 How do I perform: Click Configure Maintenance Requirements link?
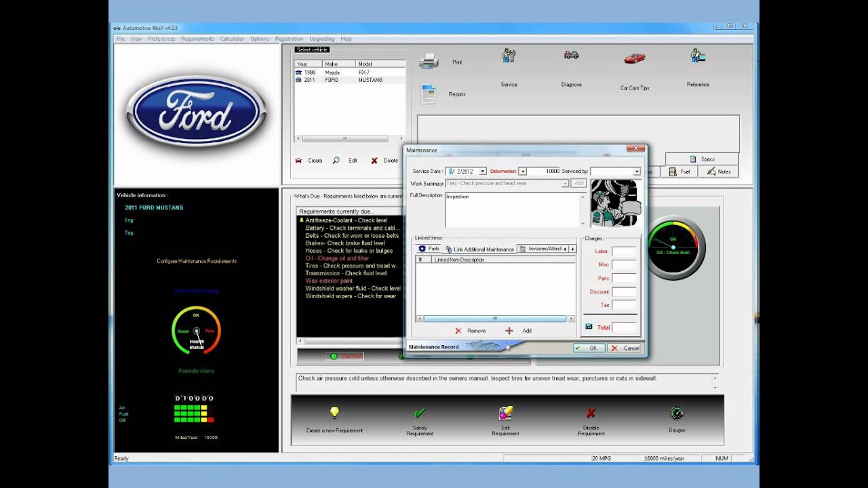(x=197, y=261)
